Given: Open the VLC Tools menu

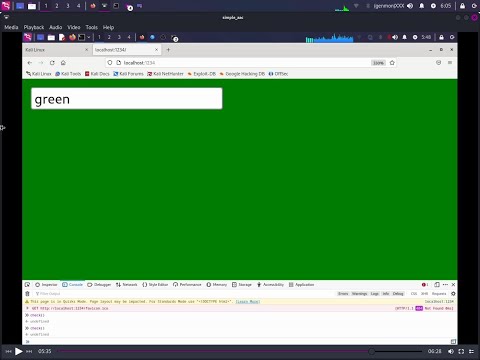Looking at the screenshot, I should 92,27.
